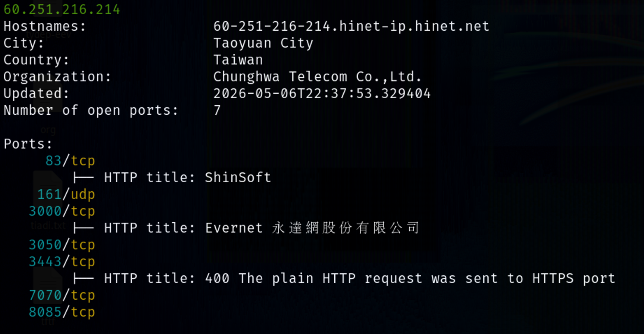Select Chunghwa Telecom Co.,Ltd. organization text
644x334 pixels.
[317, 77]
